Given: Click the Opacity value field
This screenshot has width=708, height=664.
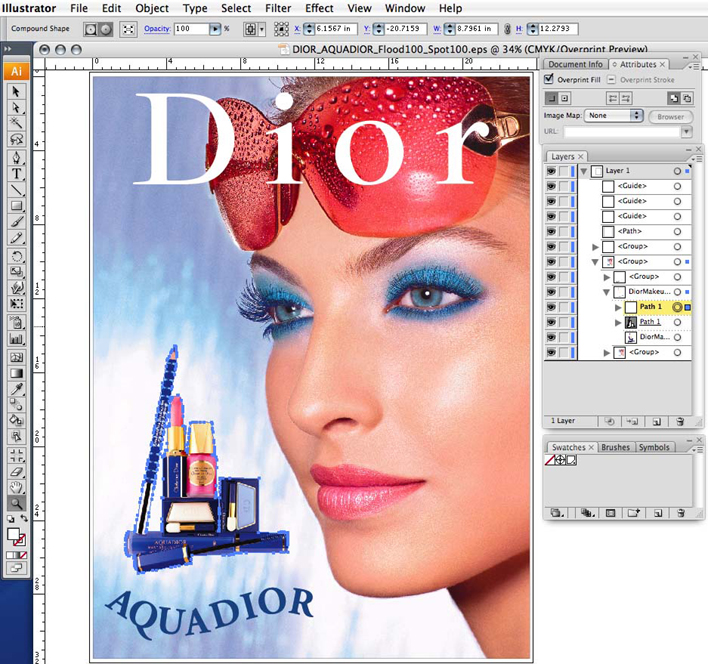Looking at the screenshot, I should (189, 30).
